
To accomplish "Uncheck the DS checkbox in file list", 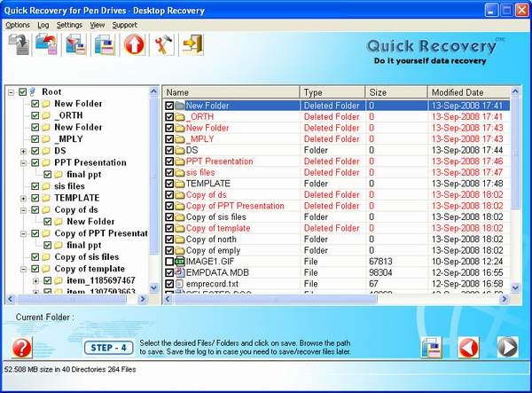I will [169, 150].
